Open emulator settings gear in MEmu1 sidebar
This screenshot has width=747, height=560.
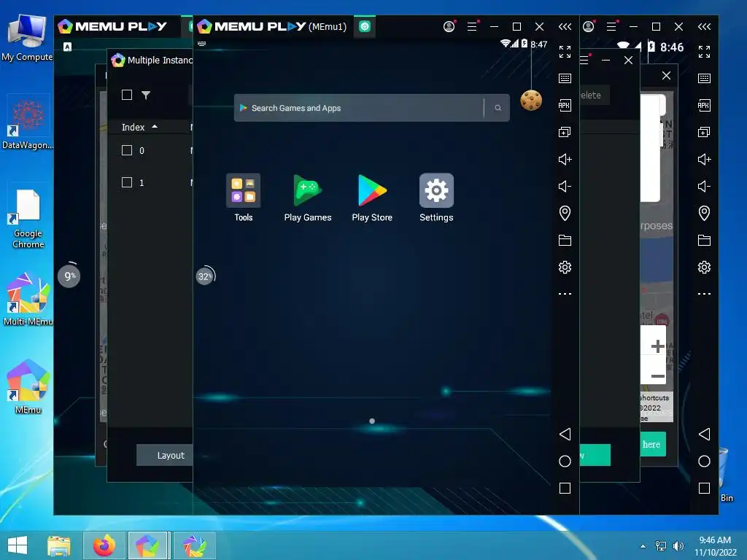565,267
